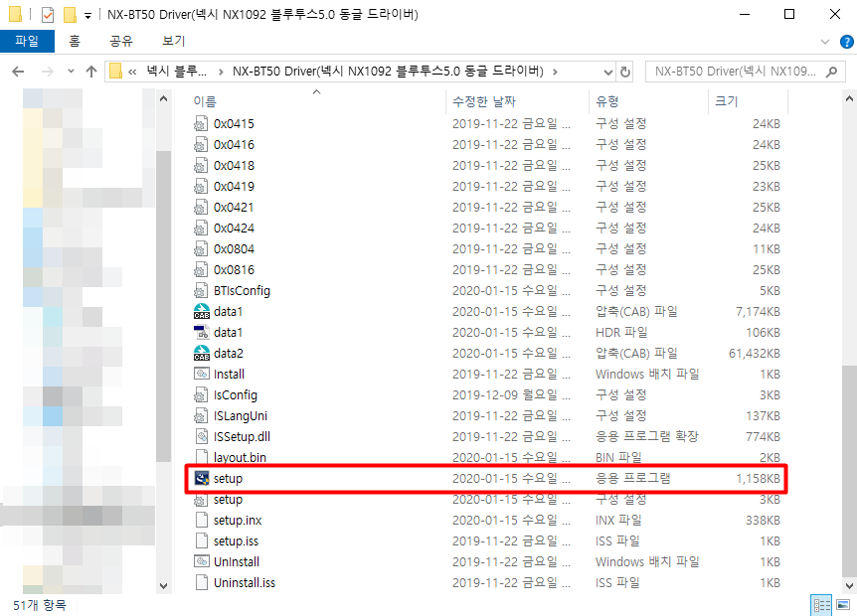Click the Uninstall.iss file icon
The height and width of the screenshot is (616, 857).
pyautogui.click(x=201, y=582)
